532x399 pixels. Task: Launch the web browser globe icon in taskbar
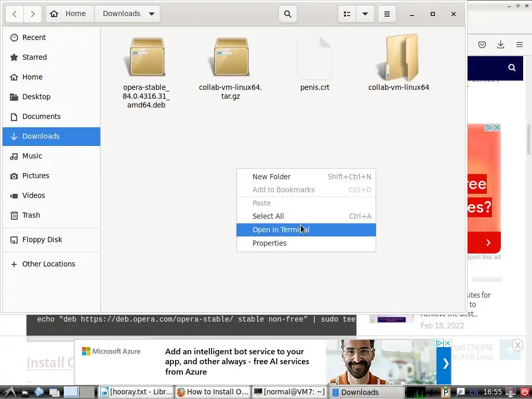(x=38, y=392)
